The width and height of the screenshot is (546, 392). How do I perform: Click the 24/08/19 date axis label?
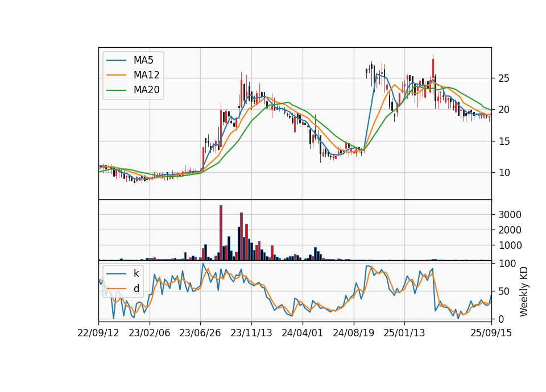tap(353, 333)
